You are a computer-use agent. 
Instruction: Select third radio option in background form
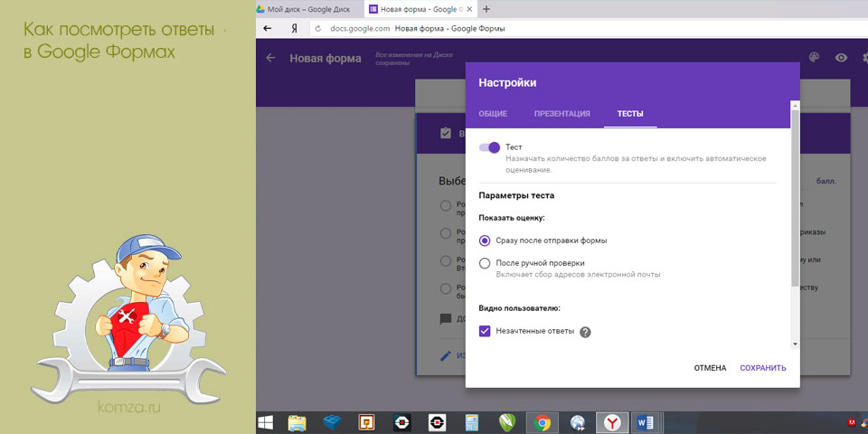tap(446, 260)
